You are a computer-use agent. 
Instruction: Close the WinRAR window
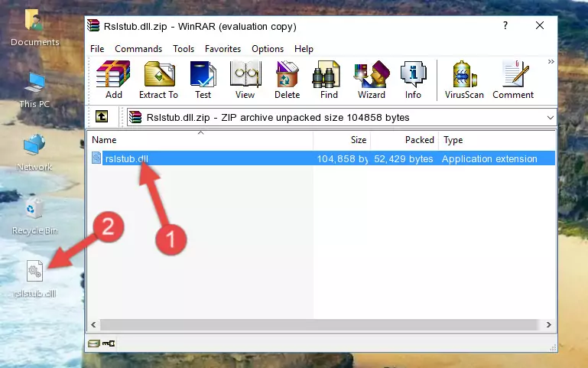(540, 25)
